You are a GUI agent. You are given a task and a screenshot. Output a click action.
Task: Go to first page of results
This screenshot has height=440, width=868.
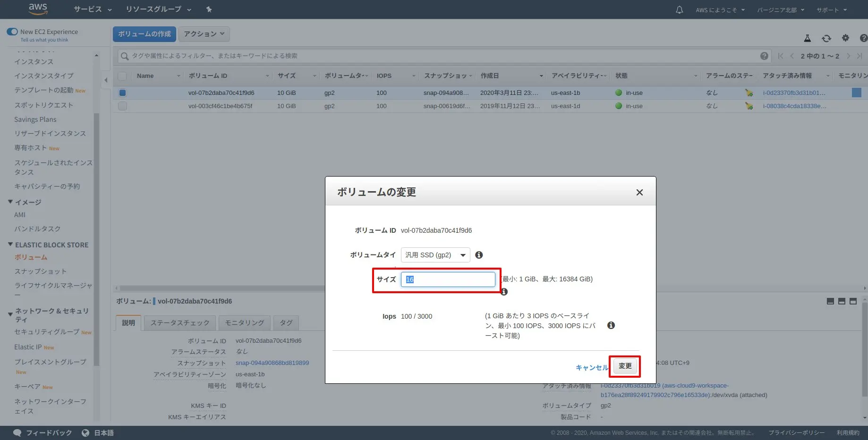(781, 56)
